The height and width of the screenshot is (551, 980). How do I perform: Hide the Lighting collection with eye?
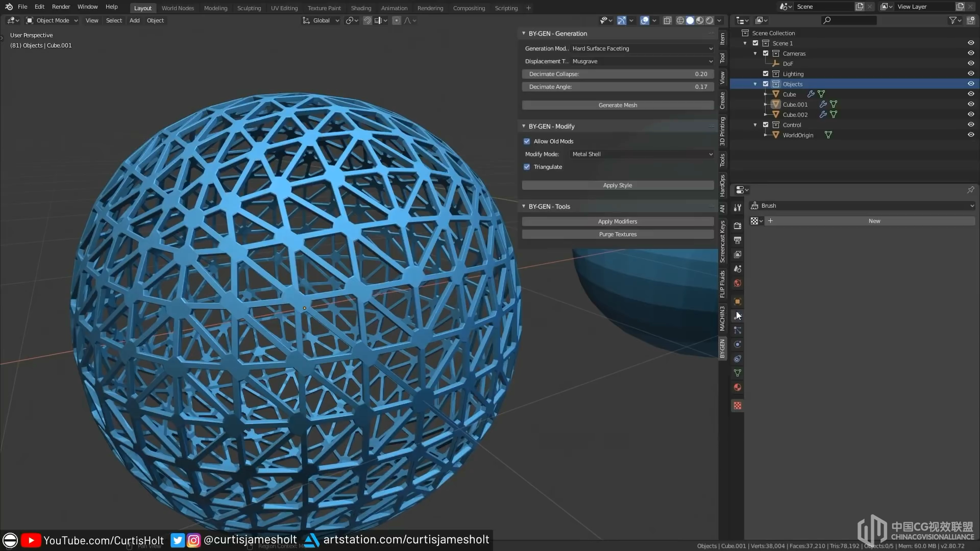tap(971, 73)
